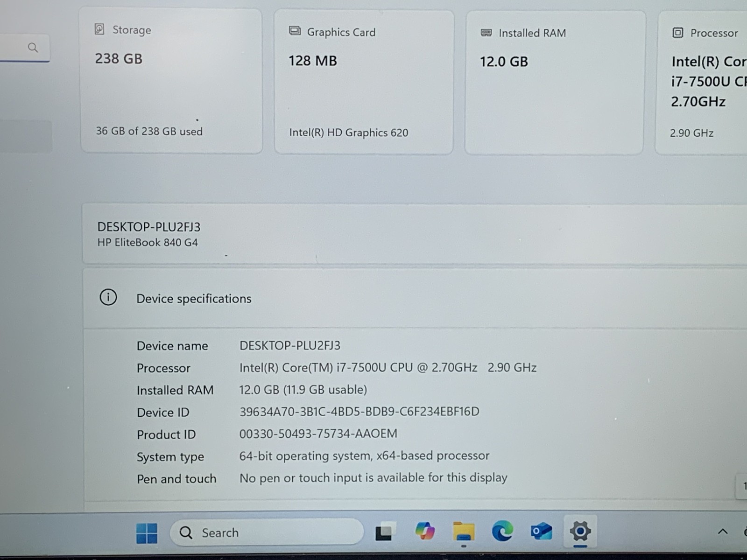The width and height of the screenshot is (747, 560).
Task: Click the System type value 64-bit operating system
Action: click(x=364, y=455)
